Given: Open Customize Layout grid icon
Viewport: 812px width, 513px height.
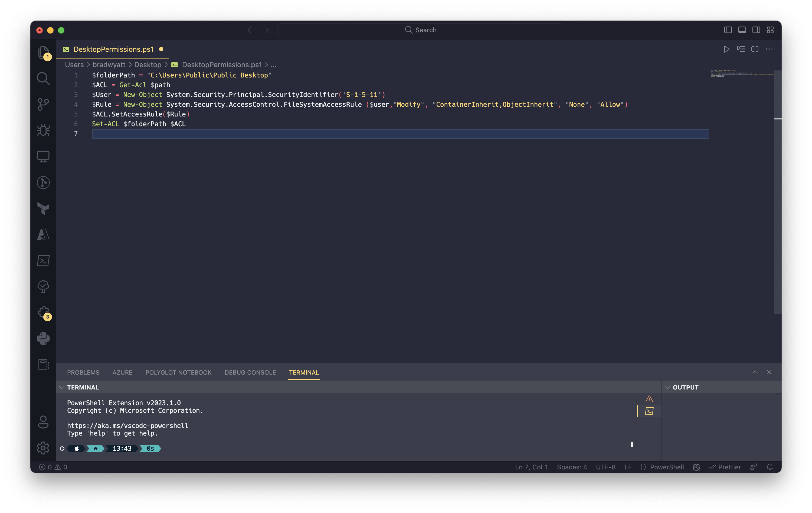Looking at the screenshot, I should (770, 30).
